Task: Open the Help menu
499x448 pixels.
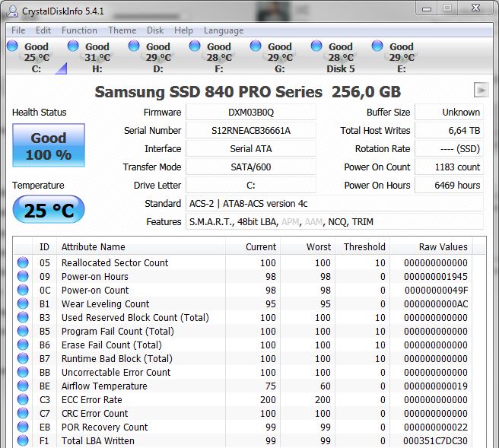Action: [183, 30]
